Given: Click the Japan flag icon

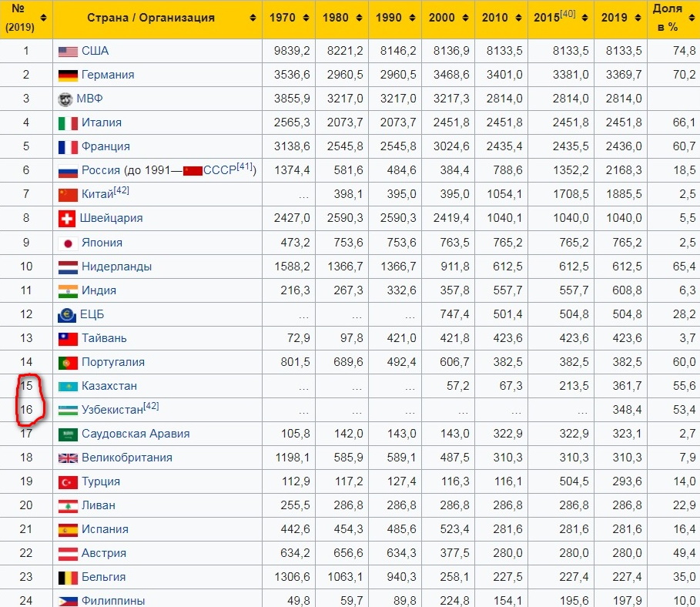Looking at the screenshot, I should 69,243.
